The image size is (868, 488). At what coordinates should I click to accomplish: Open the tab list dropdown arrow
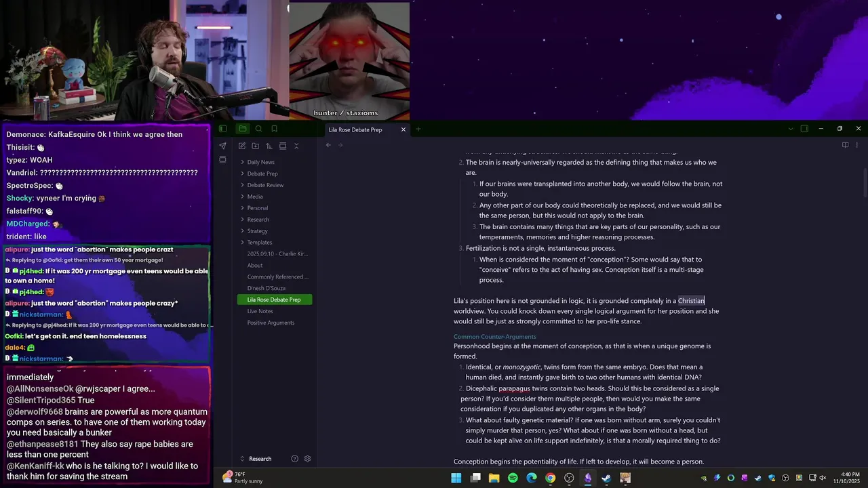point(790,129)
